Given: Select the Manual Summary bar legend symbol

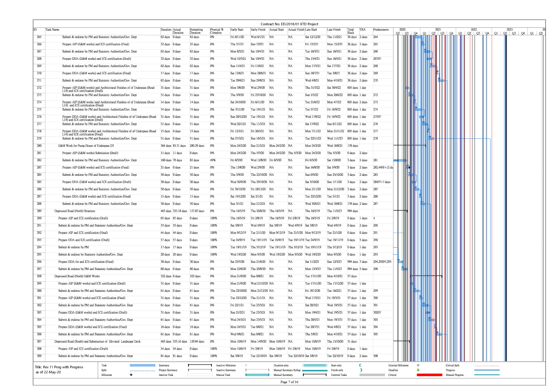Looking at the screenshot, I should point(315,375).
